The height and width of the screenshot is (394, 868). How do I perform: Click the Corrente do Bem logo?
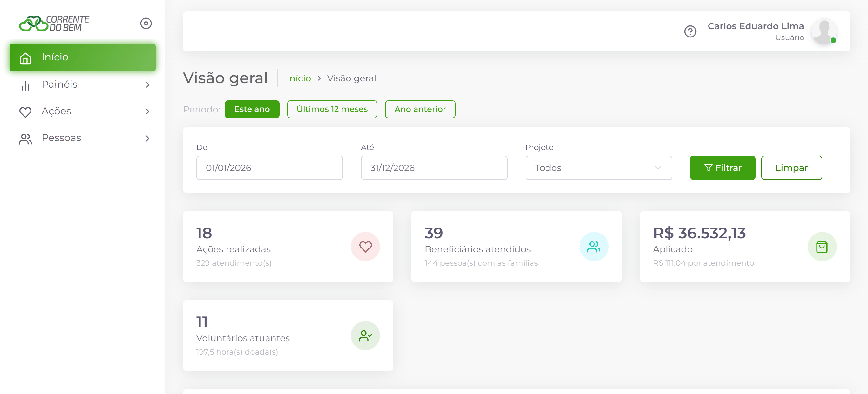point(54,23)
